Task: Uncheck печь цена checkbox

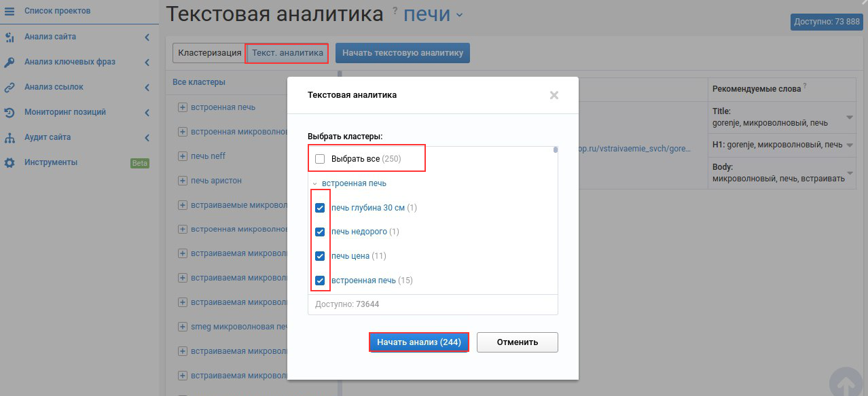Action: click(320, 256)
